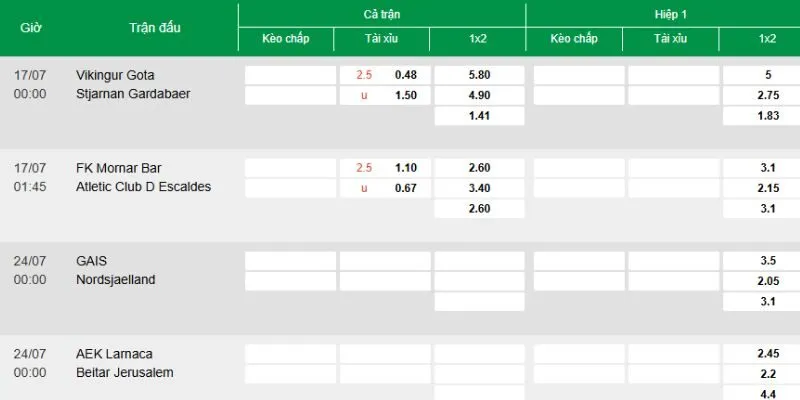Pick the 1.10 over odds for FK Mornar Bar
Image resolution: width=800 pixels, height=400 pixels.
pyautogui.click(x=406, y=168)
